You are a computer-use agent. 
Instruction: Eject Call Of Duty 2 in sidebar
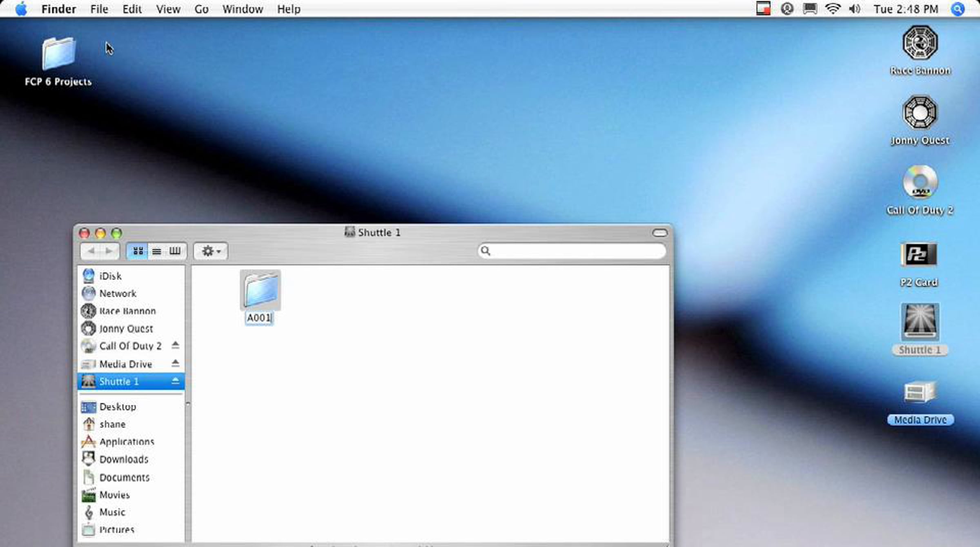tap(175, 346)
